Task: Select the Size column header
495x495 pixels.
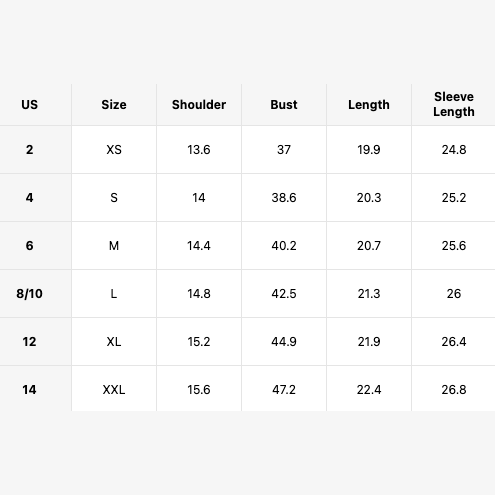Action: pos(114,105)
